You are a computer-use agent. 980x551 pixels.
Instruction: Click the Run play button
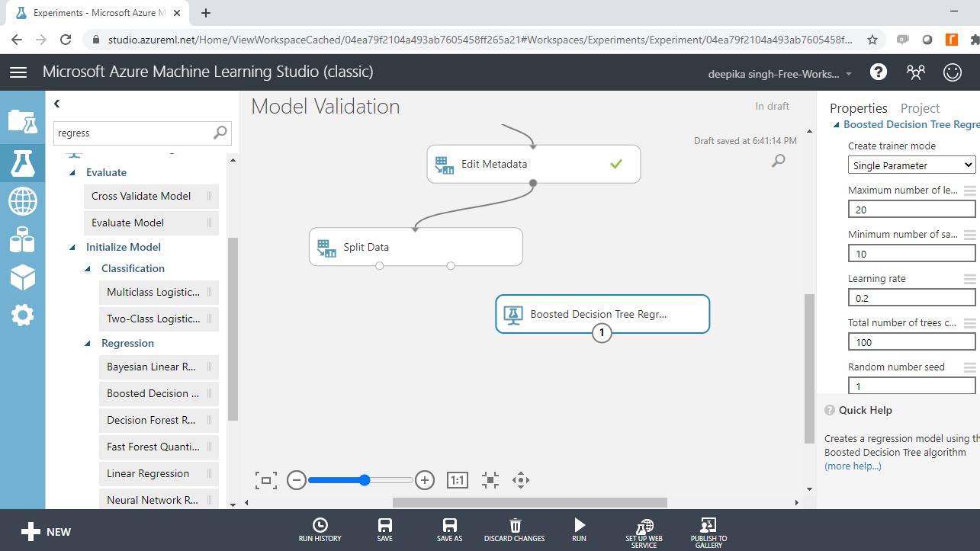coord(580,530)
